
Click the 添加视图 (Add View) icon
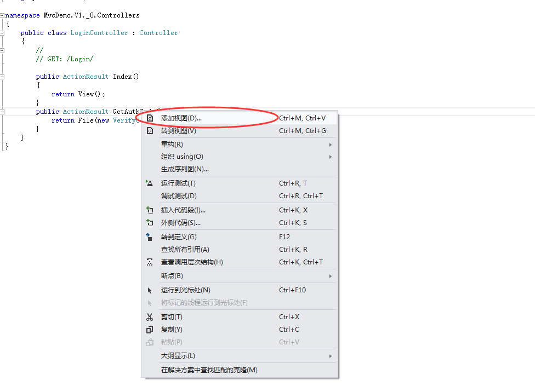click(149, 117)
